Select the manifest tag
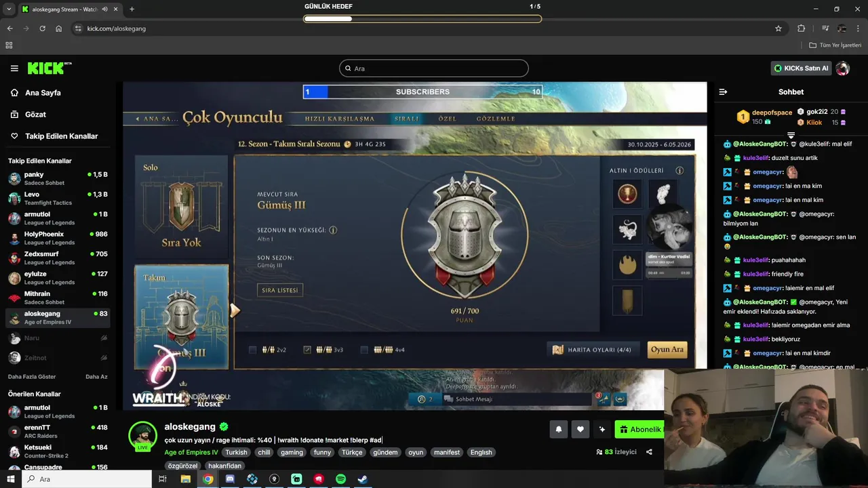The width and height of the screenshot is (868, 488). click(447, 452)
